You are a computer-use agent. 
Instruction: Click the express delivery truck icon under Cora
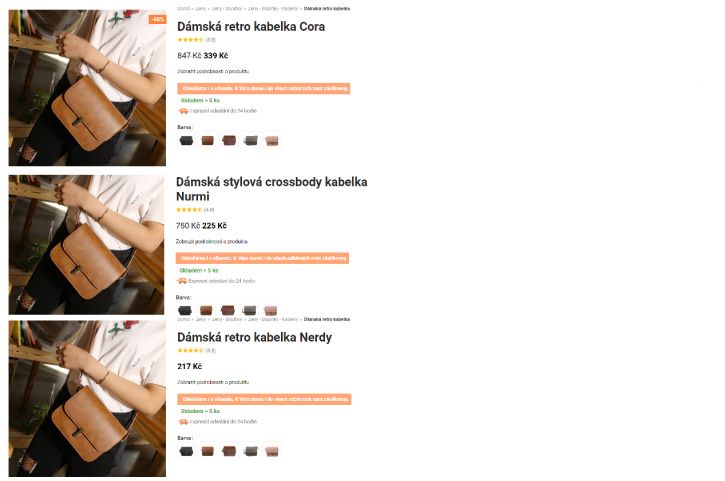coord(184,111)
